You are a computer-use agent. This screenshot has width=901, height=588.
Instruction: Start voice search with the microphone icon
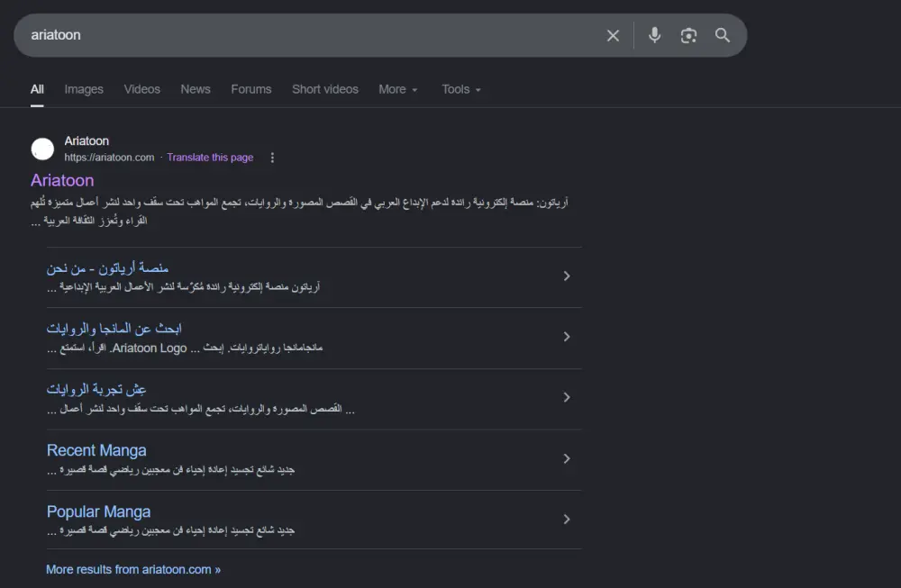click(x=654, y=35)
